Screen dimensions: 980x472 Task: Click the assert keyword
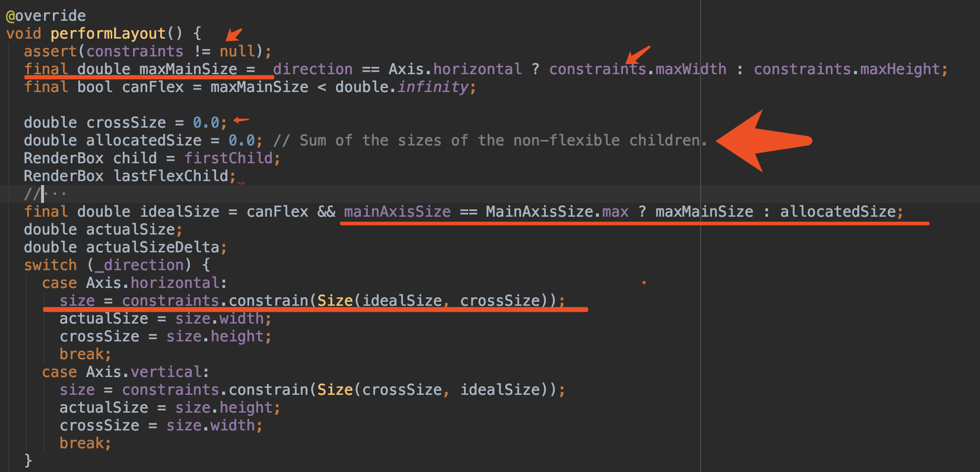tap(50, 51)
